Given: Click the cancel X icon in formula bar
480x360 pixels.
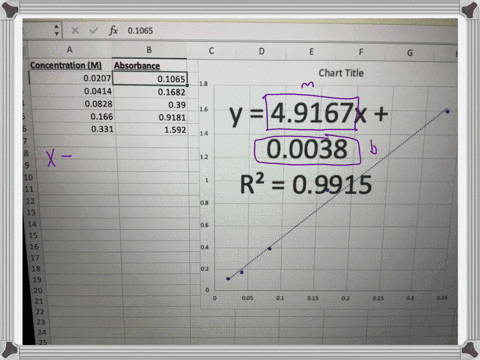Looking at the screenshot, I should 75,31.
